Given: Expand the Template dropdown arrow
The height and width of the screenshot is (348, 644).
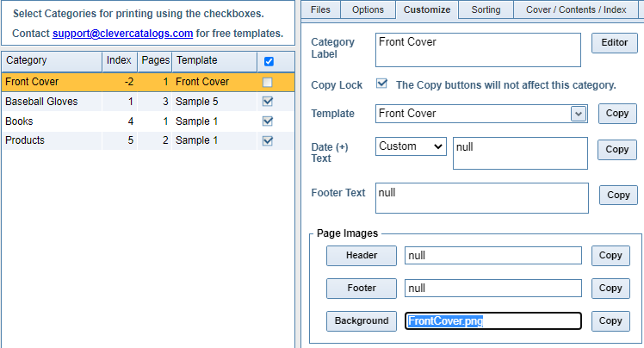Looking at the screenshot, I should click(579, 114).
